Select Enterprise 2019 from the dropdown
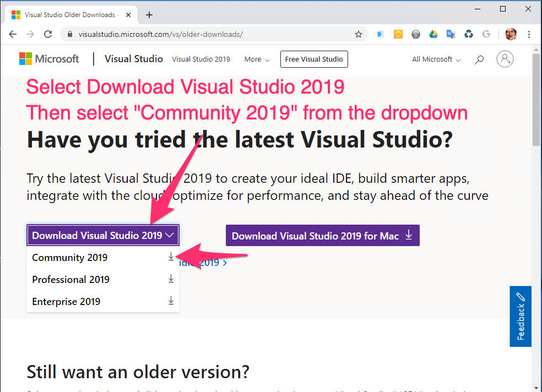This screenshot has width=542, height=392. (x=103, y=302)
